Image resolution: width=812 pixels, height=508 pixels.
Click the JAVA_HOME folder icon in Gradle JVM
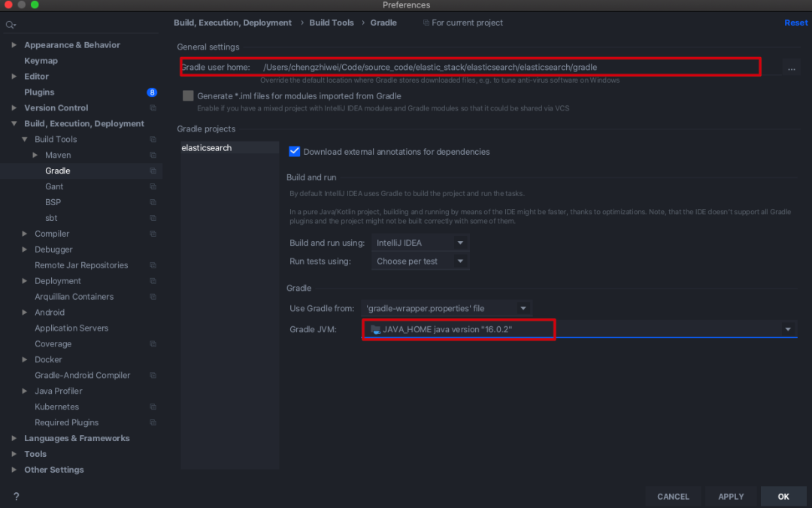(375, 329)
